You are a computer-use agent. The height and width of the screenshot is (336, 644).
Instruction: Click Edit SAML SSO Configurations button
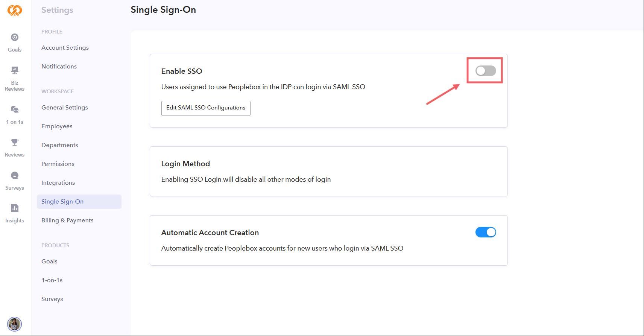coord(206,108)
